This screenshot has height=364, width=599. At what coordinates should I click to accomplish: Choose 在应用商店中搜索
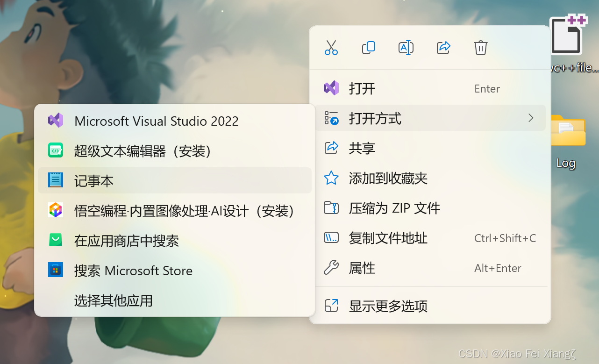pos(175,240)
